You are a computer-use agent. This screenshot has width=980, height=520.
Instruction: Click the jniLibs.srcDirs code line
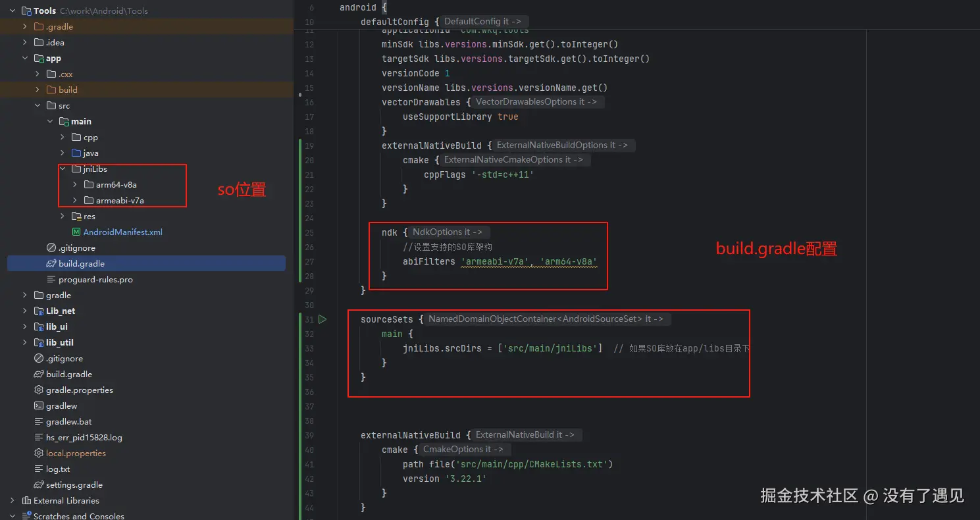click(x=576, y=348)
